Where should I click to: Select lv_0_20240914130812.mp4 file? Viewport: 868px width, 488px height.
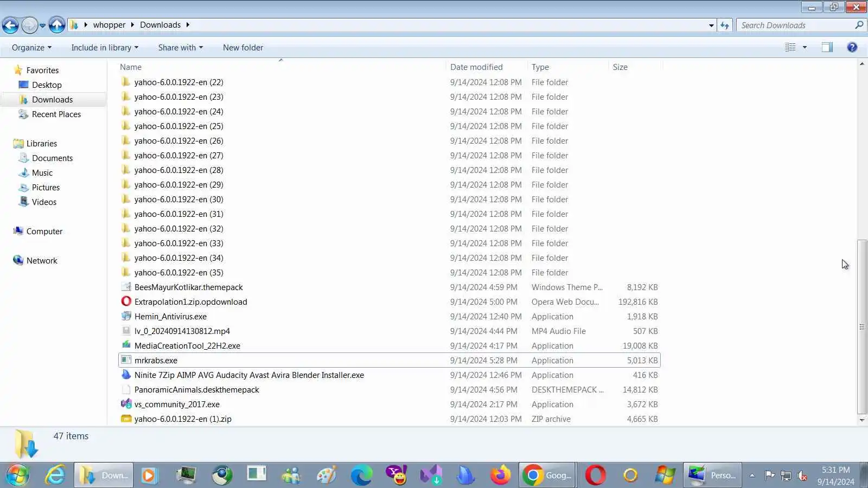(x=389, y=331)
